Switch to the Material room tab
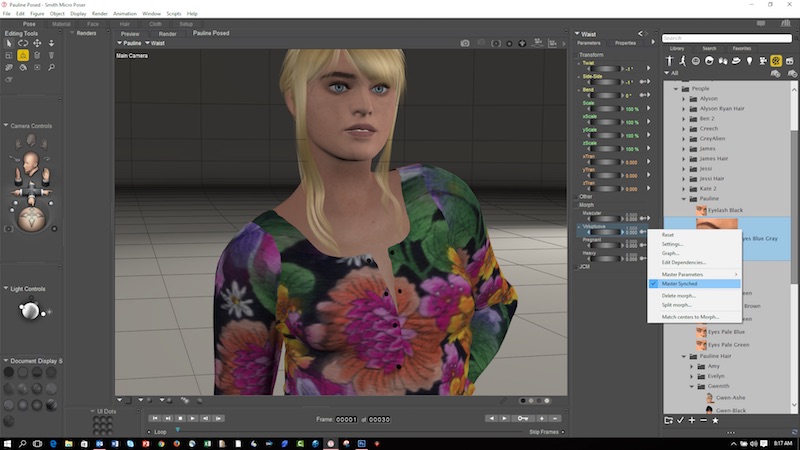This screenshot has width=800, height=450. tap(61, 24)
